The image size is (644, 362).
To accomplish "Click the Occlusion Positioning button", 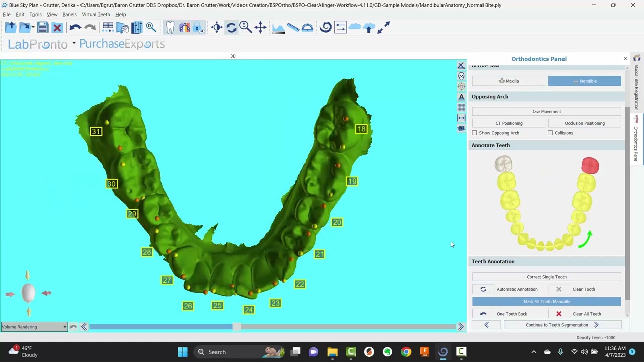I will 585,123.
